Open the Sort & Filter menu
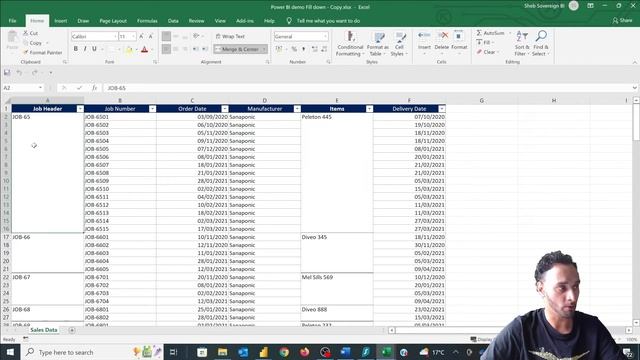The width and height of the screenshot is (640, 360). 522,44
